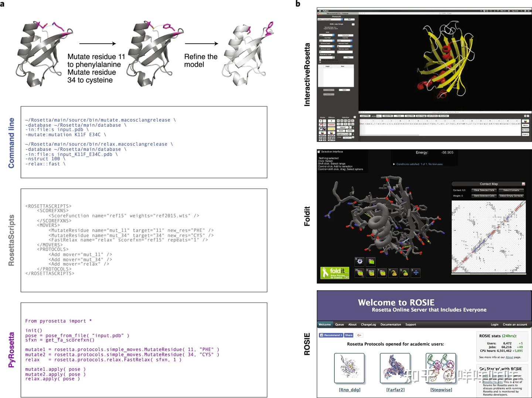
Task: Click Clear Selected Cells button
Action: tap(484, 190)
